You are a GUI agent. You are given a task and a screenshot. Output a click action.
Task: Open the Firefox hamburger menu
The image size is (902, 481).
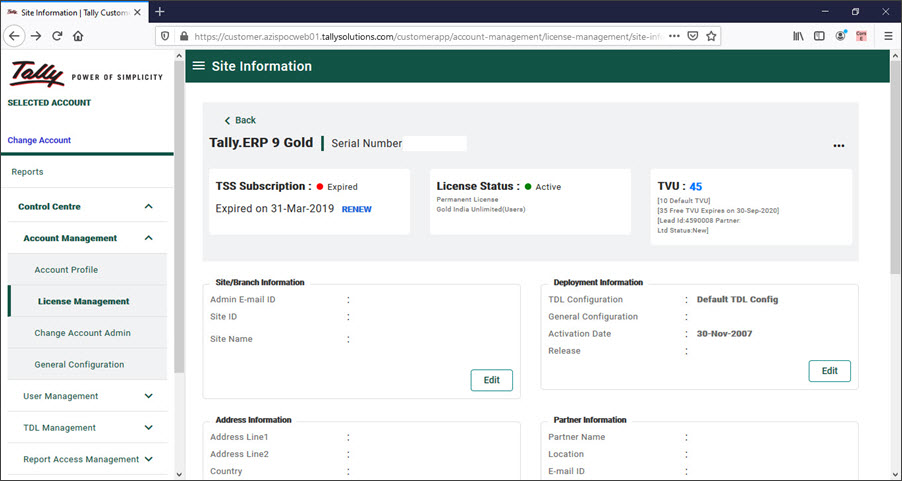tap(888, 36)
